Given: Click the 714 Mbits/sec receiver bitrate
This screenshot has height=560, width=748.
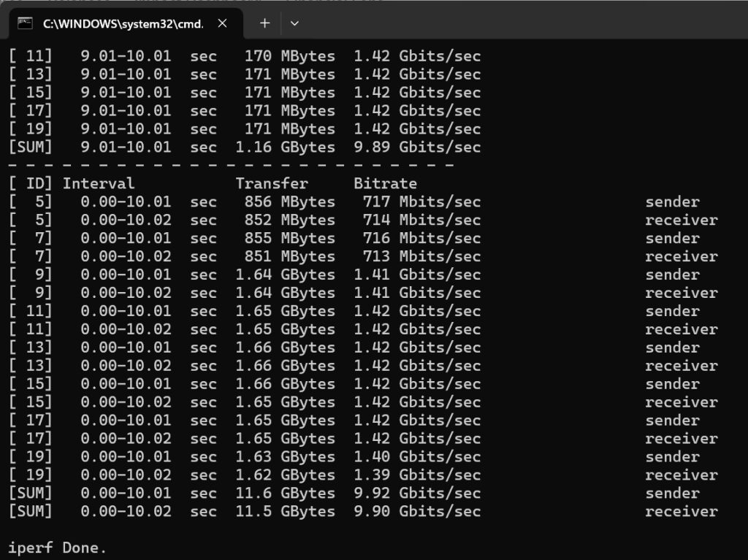Looking at the screenshot, I should click(x=421, y=220).
